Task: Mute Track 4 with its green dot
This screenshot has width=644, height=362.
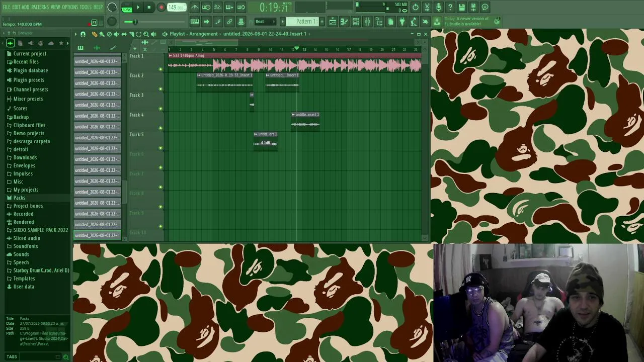Action: [160, 128]
